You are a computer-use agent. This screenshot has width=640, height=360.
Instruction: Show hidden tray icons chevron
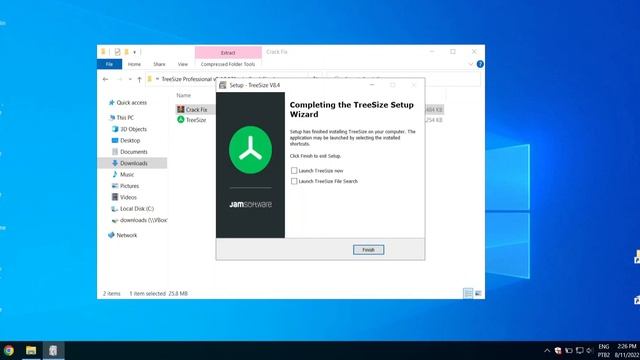click(547, 351)
